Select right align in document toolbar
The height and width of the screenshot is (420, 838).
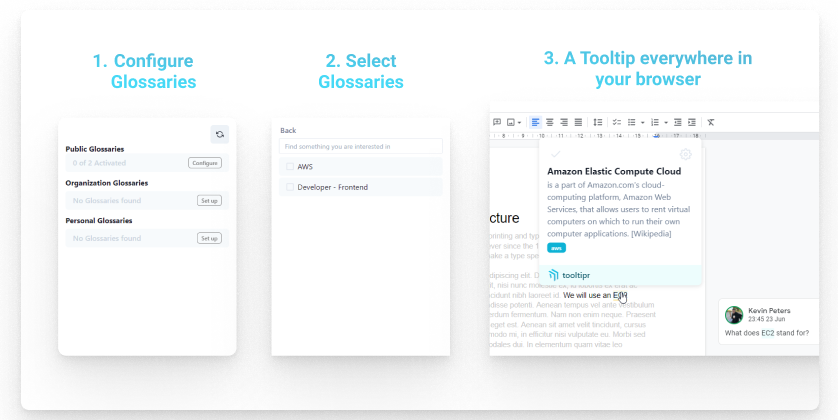(563, 122)
